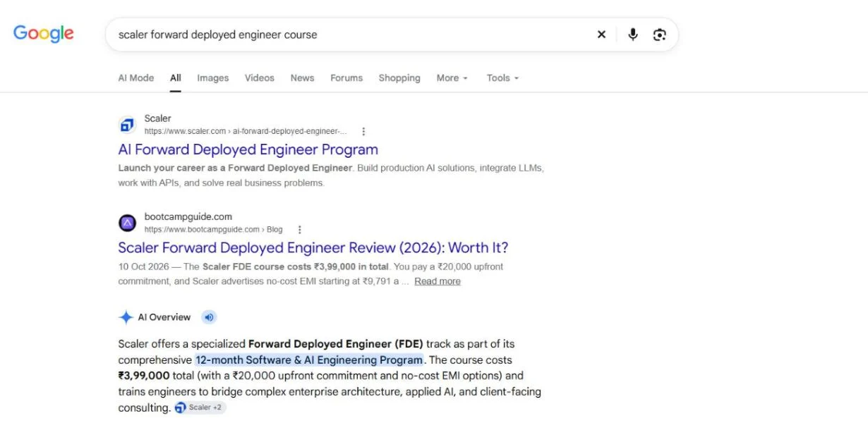Switch to Videos tab

pyautogui.click(x=260, y=78)
